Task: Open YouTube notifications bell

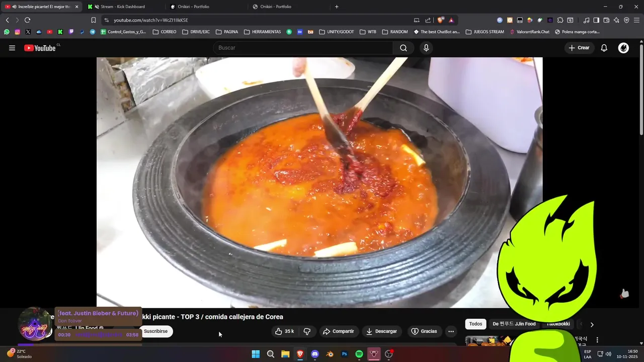Action: coord(604,48)
